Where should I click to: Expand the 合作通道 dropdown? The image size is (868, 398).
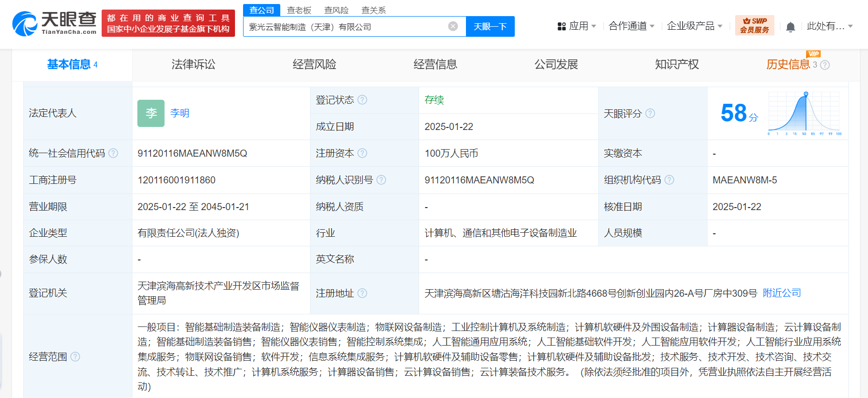632,26
